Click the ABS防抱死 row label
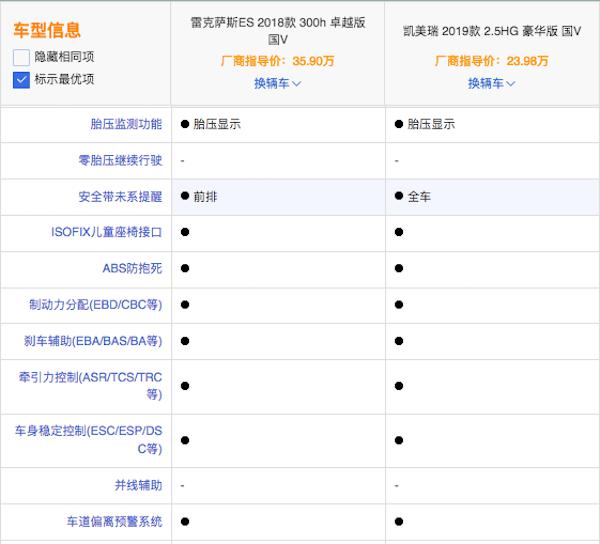Image resolution: width=600 pixels, height=544 pixels. tap(132, 268)
